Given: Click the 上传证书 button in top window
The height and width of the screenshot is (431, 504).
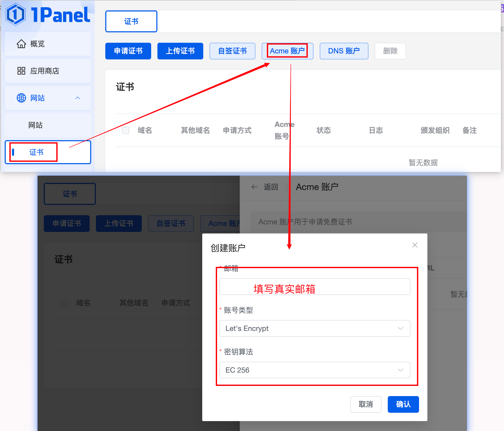Looking at the screenshot, I should click(x=180, y=51).
